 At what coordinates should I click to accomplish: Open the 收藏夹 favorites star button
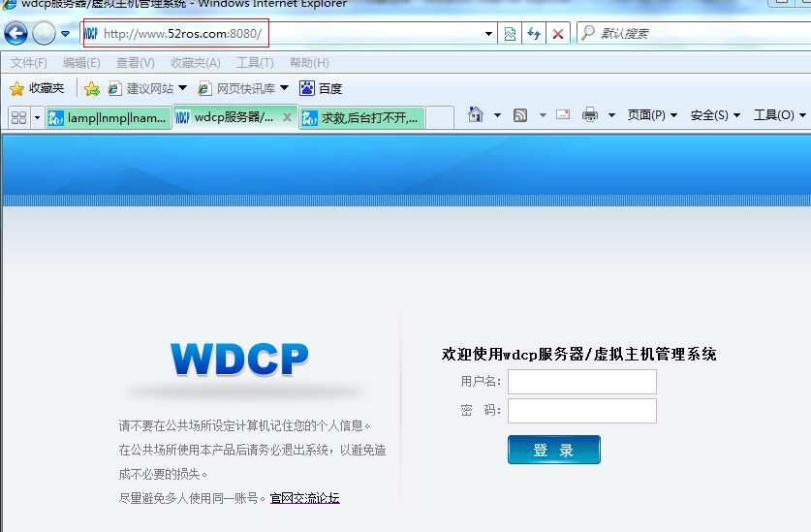tap(37, 88)
